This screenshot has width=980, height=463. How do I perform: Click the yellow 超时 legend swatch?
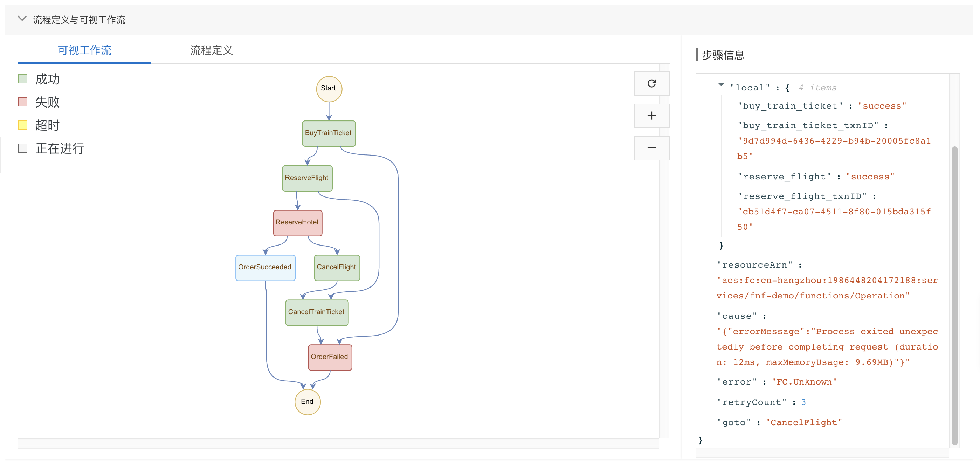pyautogui.click(x=23, y=125)
